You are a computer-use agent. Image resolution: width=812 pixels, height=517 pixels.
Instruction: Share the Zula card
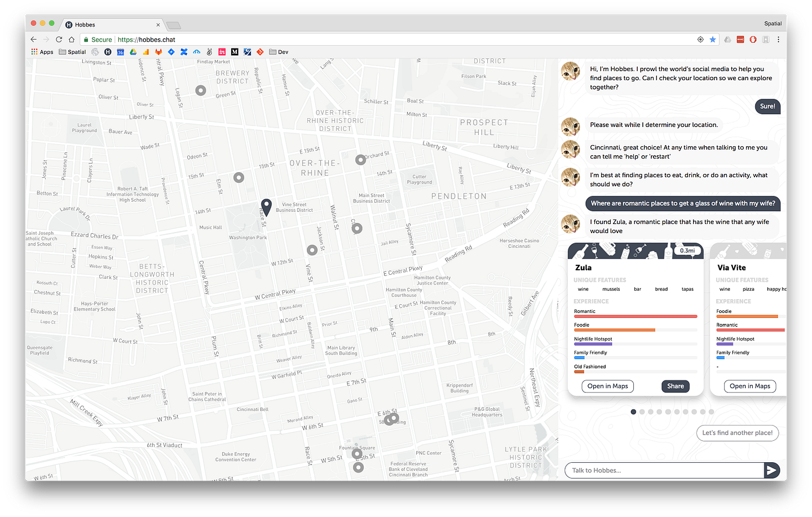tap(676, 386)
